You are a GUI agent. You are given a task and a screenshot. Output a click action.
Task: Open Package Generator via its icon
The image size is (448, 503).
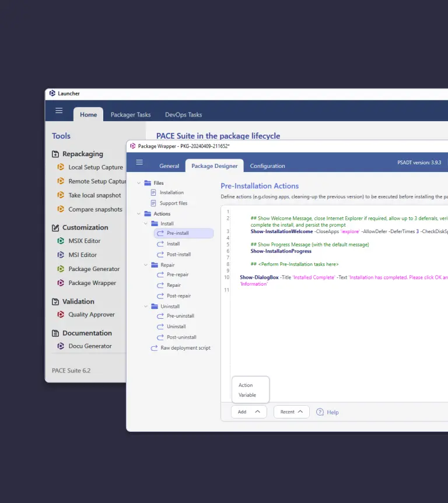(x=60, y=269)
